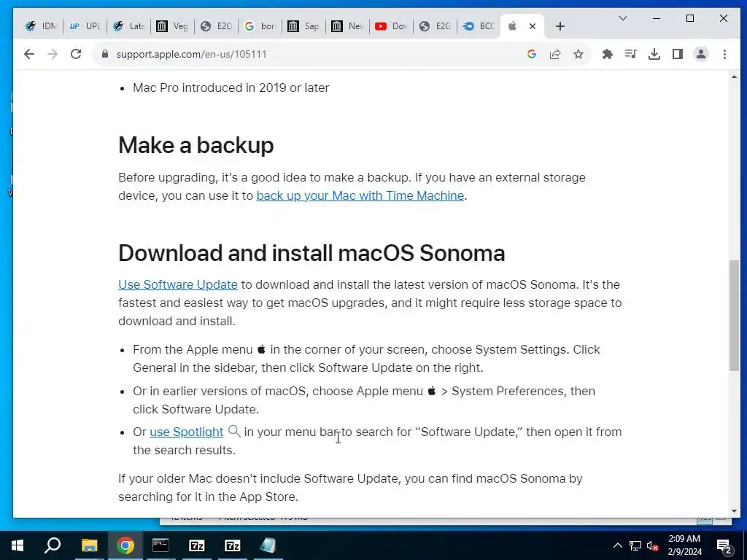Open the notification center icon
Viewport: 747px width, 560px height.
(x=724, y=545)
